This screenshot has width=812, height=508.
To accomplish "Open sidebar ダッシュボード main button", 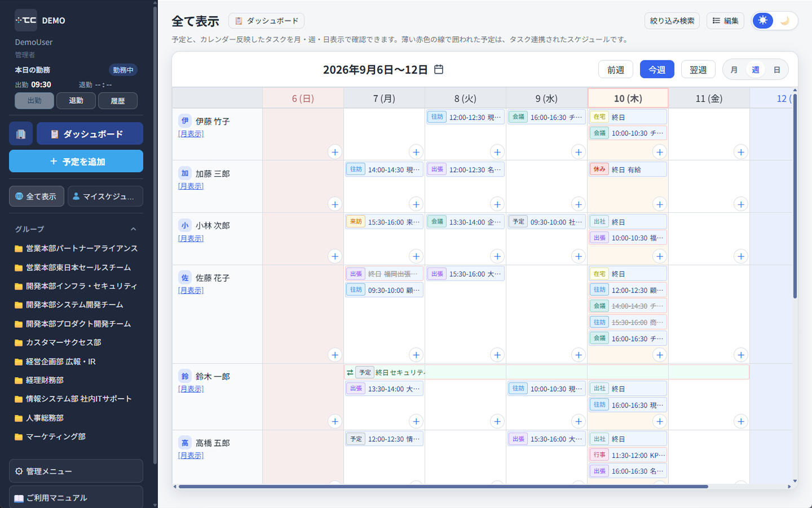I will coord(90,134).
